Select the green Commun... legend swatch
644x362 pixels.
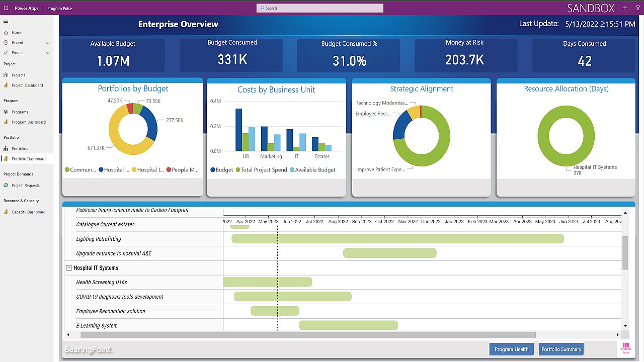point(67,170)
